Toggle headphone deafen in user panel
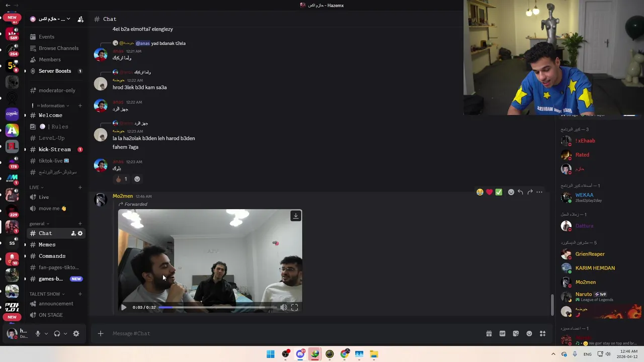The height and width of the screenshot is (362, 644). (57, 333)
